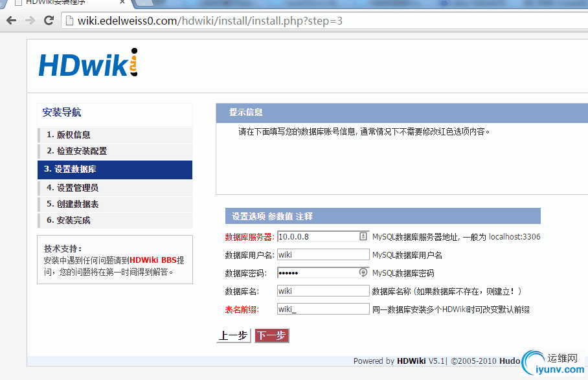Click the 数据库用户名 input field
The height and width of the screenshot is (380, 588).
pyautogui.click(x=323, y=255)
